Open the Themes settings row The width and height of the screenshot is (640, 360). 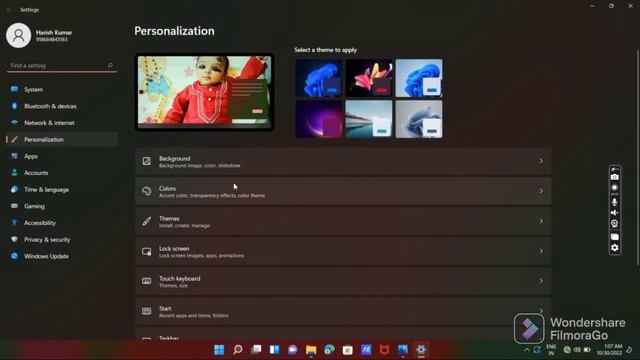343,221
